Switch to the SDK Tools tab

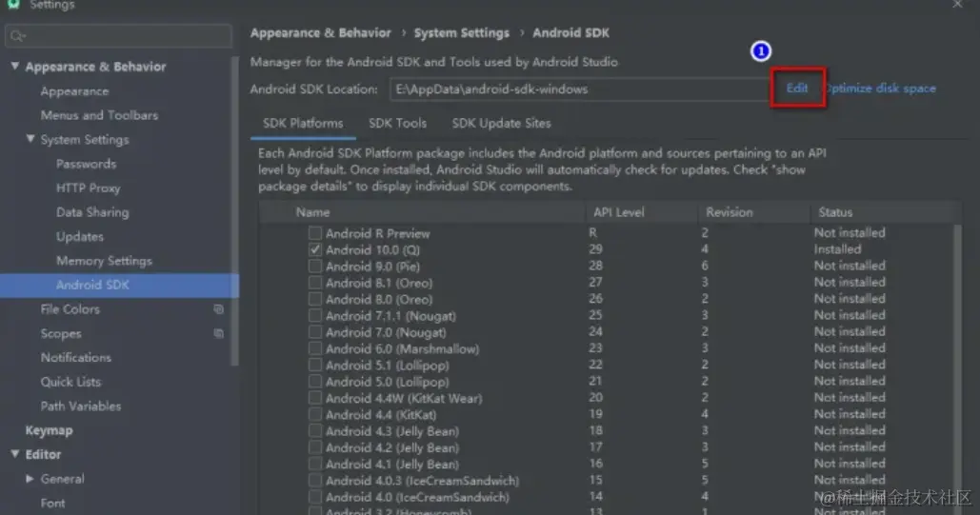pyautogui.click(x=397, y=124)
